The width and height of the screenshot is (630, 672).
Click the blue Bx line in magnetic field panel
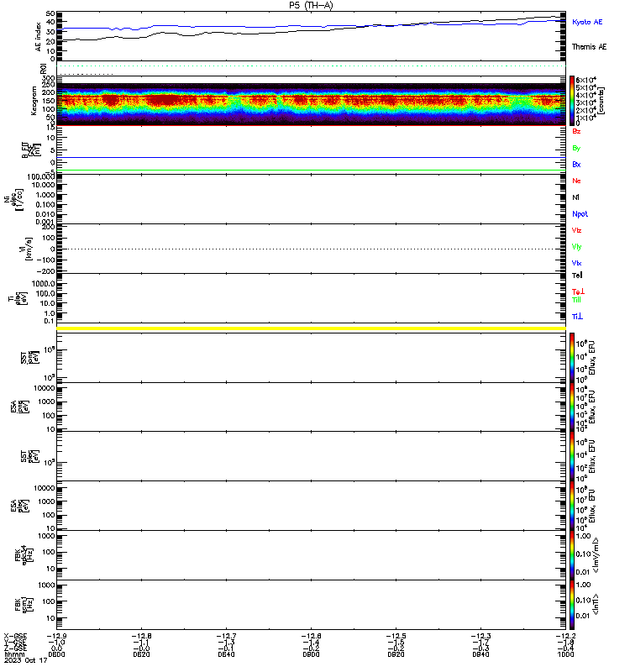click(x=312, y=157)
